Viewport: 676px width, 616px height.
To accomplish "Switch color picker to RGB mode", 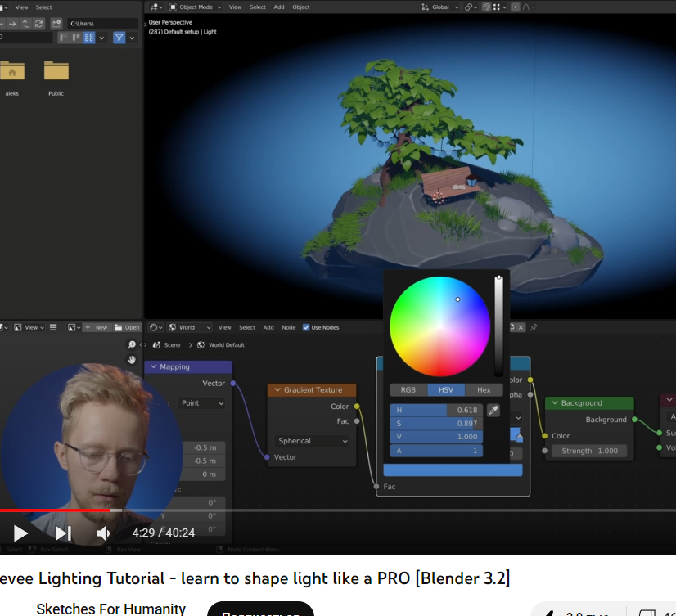I will [x=408, y=390].
